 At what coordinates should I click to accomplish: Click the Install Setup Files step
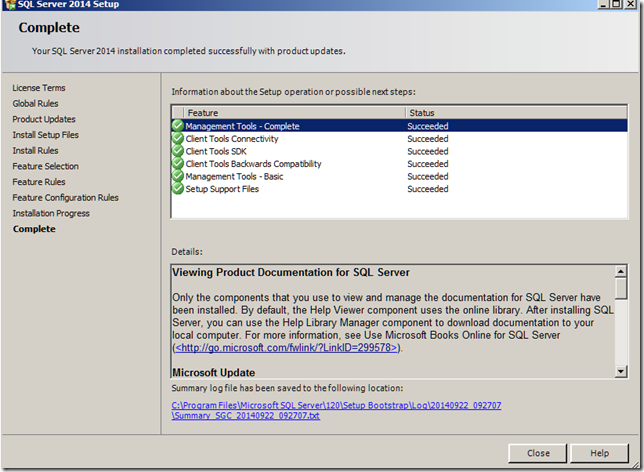coord(46,135)
